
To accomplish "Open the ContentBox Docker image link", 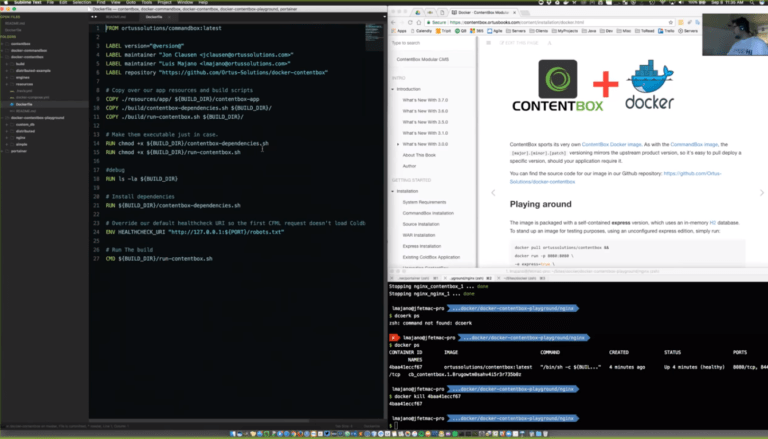I will pos(611,145).
